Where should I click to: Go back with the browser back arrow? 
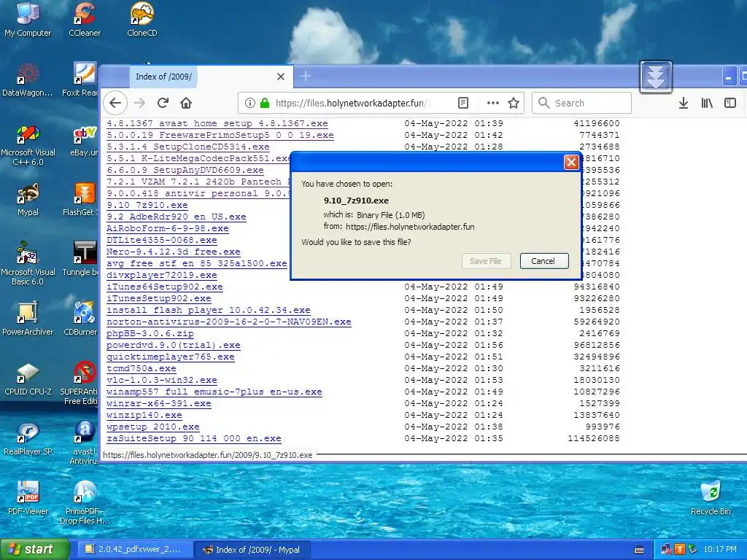click(x=115, y=103)
